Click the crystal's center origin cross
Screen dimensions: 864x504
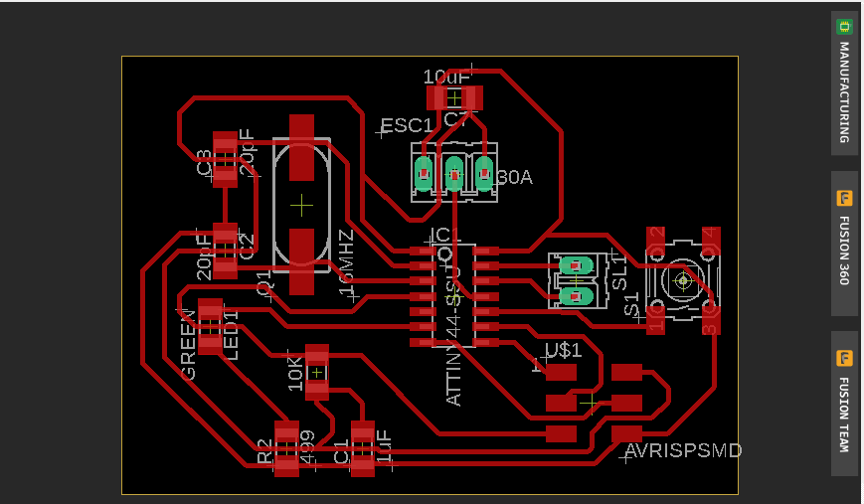click(301, 206)
